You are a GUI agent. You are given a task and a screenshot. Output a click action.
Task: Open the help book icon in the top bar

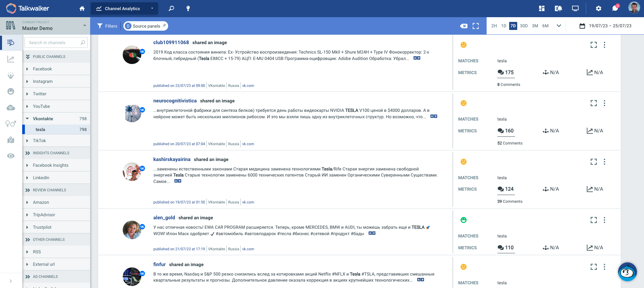[x=558, y=8]
